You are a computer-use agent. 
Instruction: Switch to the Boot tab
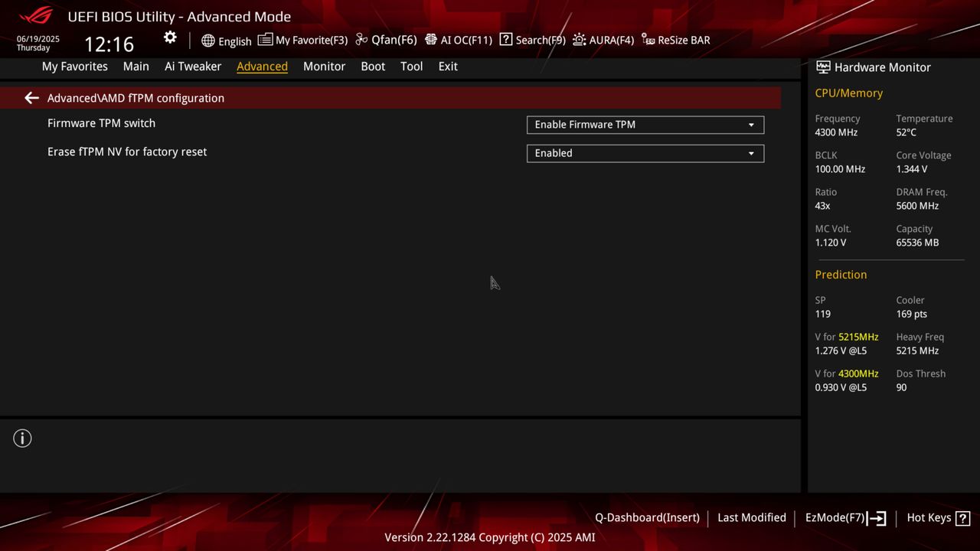(373, 67)
